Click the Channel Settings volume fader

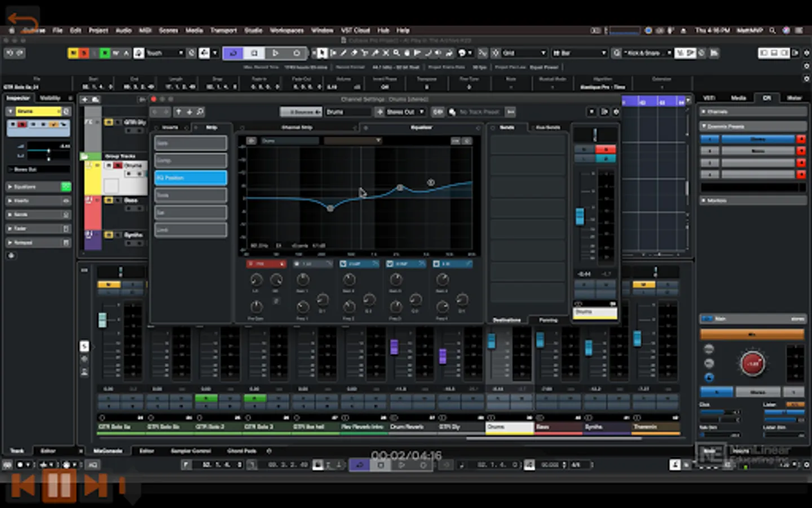[580, 217]
